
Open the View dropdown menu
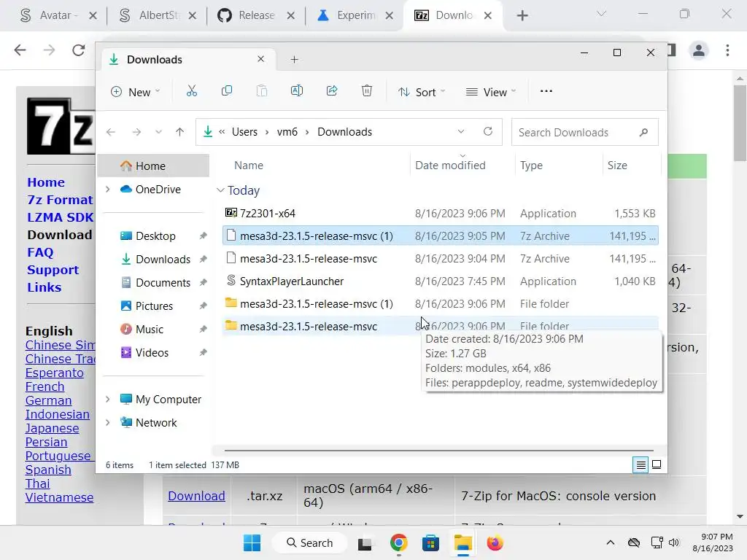[491, 92]
